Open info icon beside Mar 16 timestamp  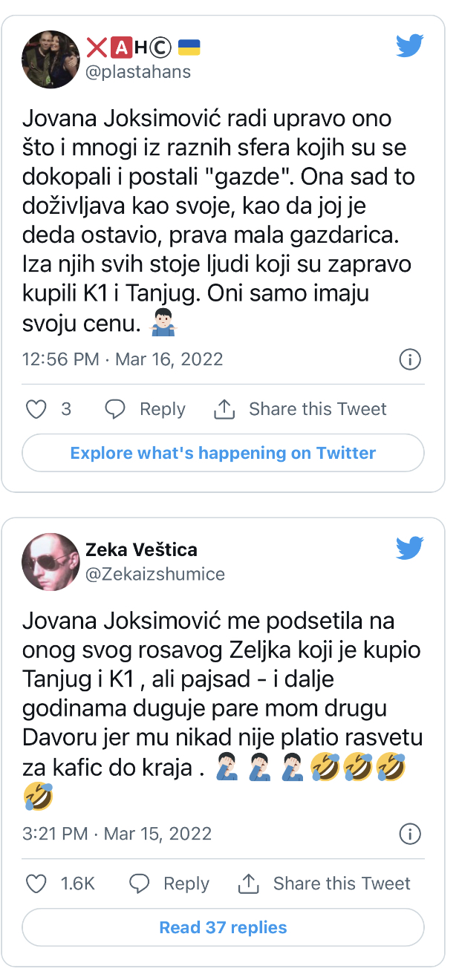click(410, 360)
